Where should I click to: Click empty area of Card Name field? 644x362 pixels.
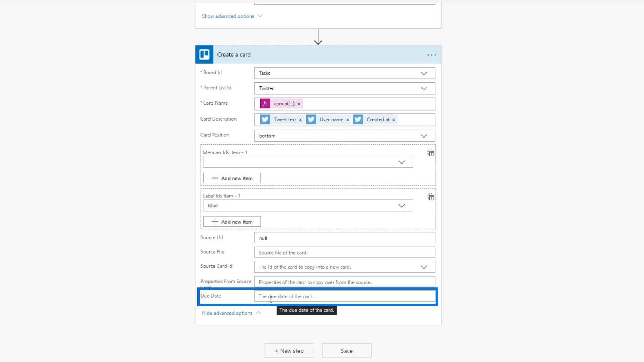(368, 104)
